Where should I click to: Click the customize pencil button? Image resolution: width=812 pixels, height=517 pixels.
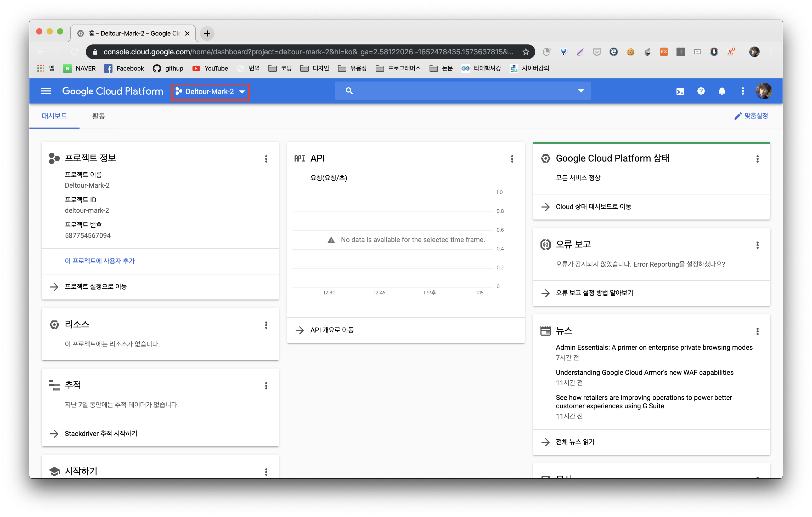tap(751, 116)
